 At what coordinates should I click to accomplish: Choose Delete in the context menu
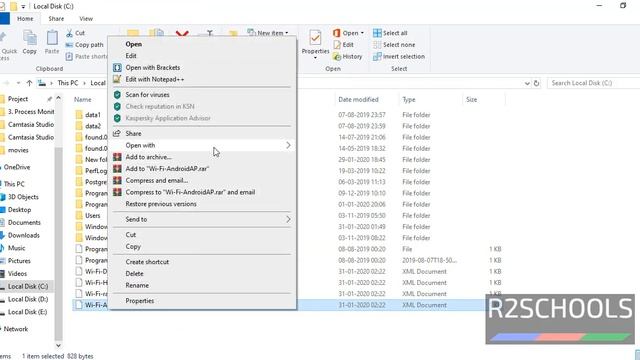pyautogui.click(x=203, y=274)
